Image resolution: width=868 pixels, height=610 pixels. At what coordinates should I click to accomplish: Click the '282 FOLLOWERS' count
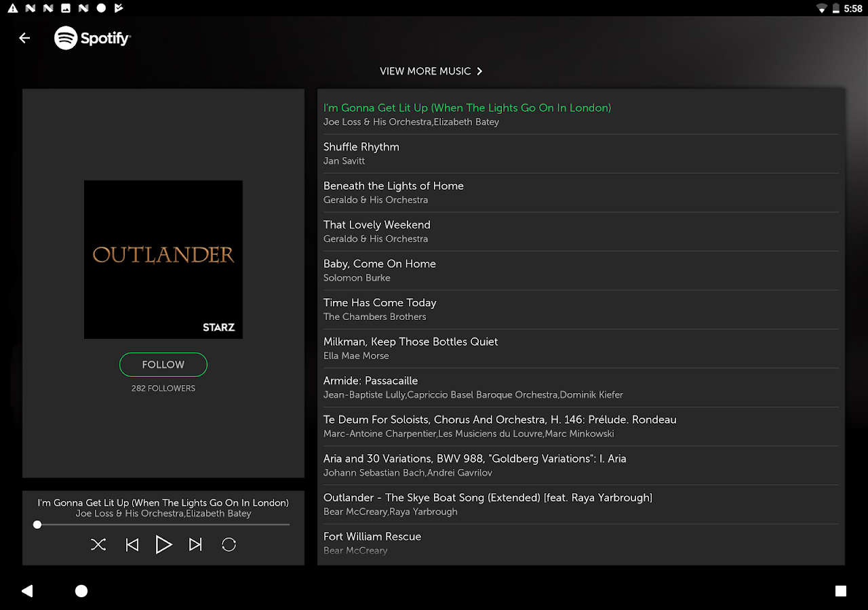(x=163, y=388)
